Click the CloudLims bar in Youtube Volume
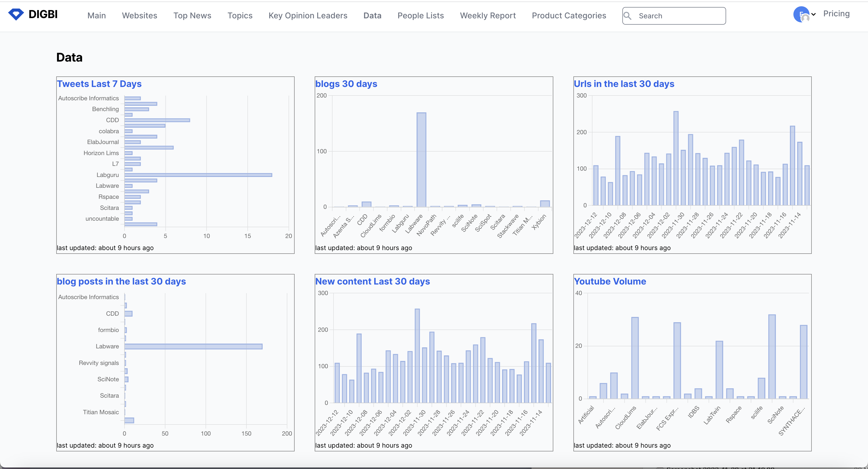 tap(635, 358)
